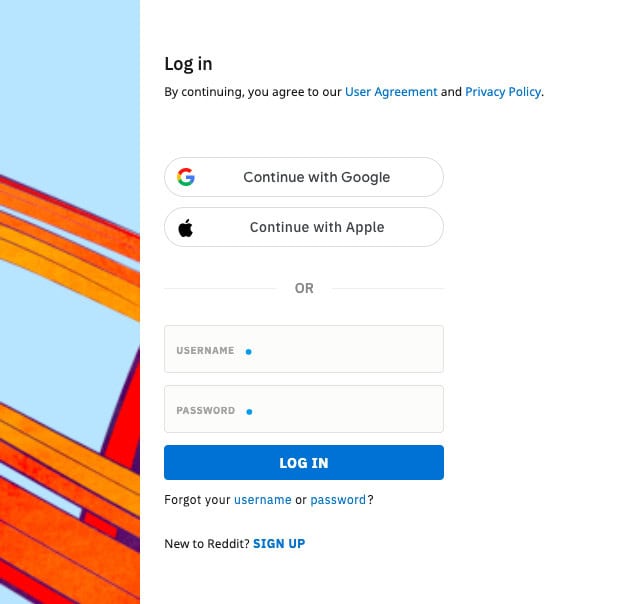Choose Continue with Apple text
Viewport: 643px width, 604px height.
pyautogui.click(x=317, y=227)
